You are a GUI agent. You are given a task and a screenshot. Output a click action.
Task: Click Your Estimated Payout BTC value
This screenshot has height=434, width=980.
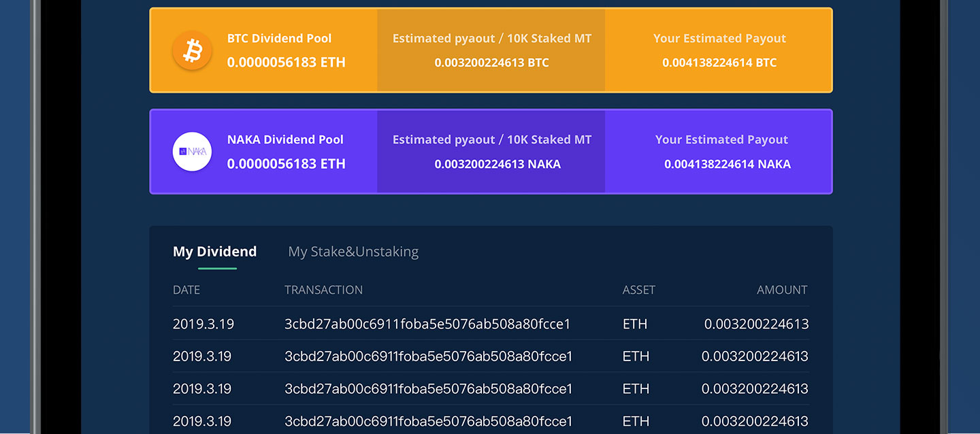click(x=719, y=62)
